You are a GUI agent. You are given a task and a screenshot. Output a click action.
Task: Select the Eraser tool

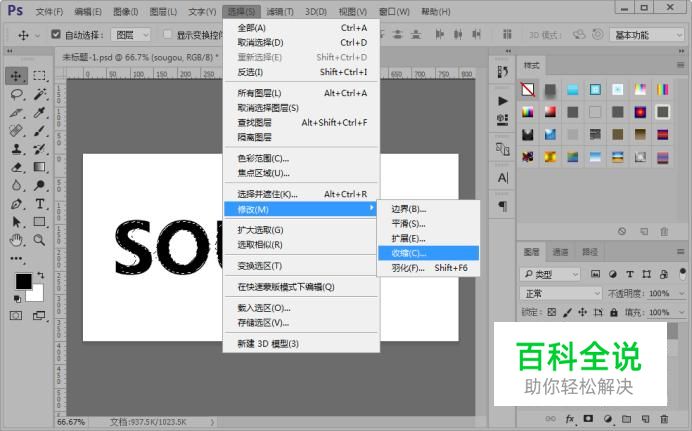[x=16, y=167]
